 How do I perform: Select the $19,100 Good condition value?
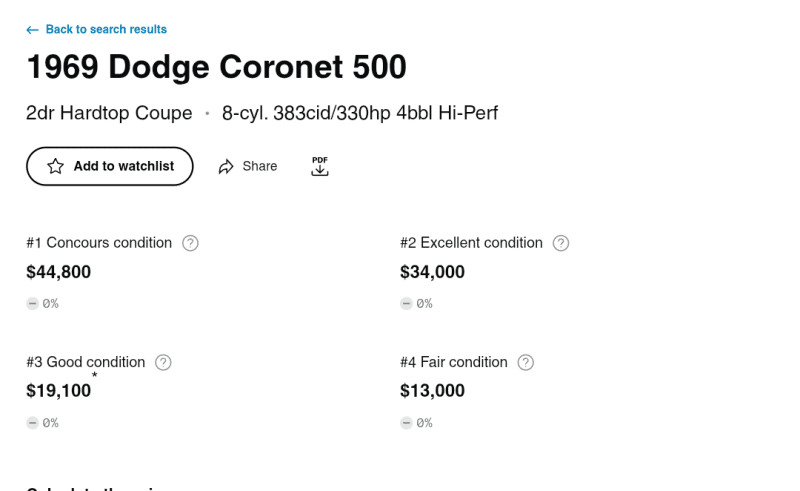(58, 391)
